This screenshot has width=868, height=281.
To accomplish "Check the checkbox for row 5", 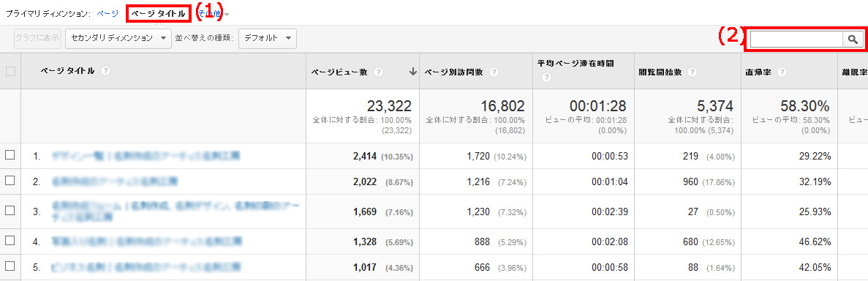I will click(x=10, y=266).
